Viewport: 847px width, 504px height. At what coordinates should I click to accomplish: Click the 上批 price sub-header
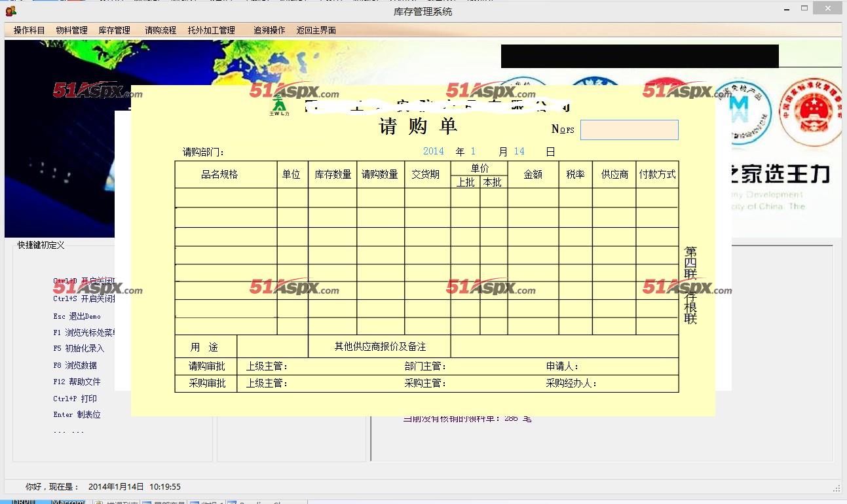[466, 183]
